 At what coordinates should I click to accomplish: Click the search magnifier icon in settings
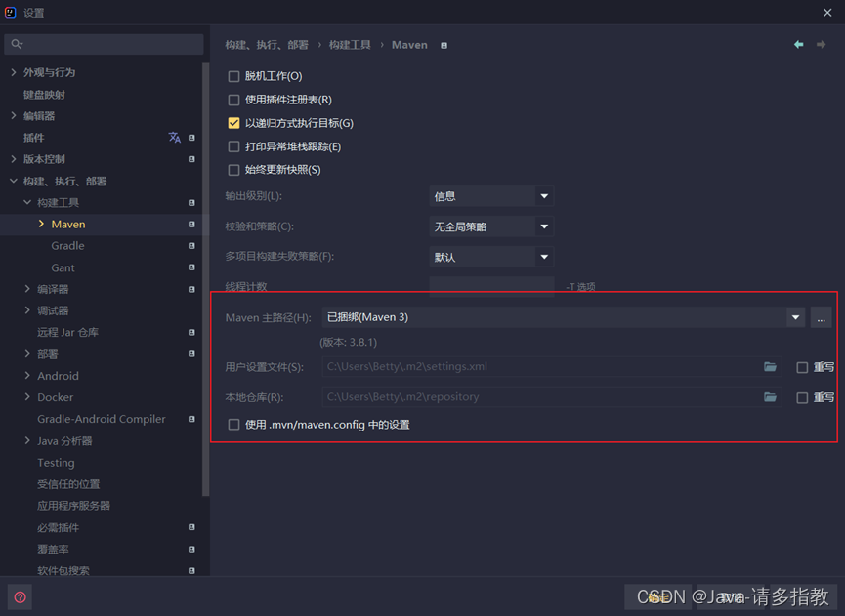17,44
